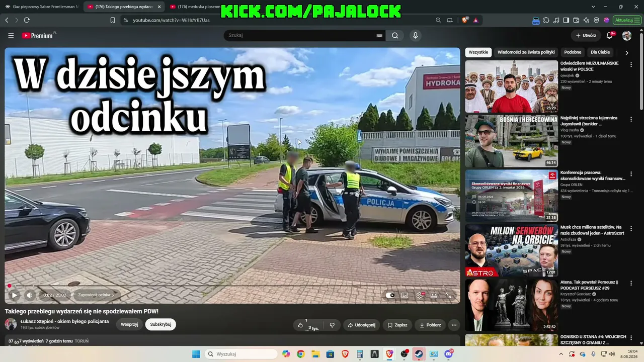Like the video with thumbs up

coord(300,325)
